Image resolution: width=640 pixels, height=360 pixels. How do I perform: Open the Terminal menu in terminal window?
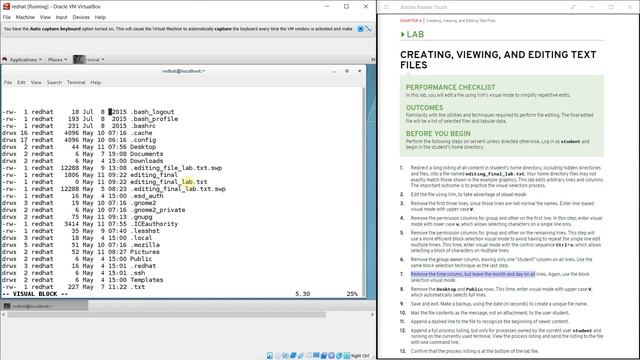tap(76, 82)
